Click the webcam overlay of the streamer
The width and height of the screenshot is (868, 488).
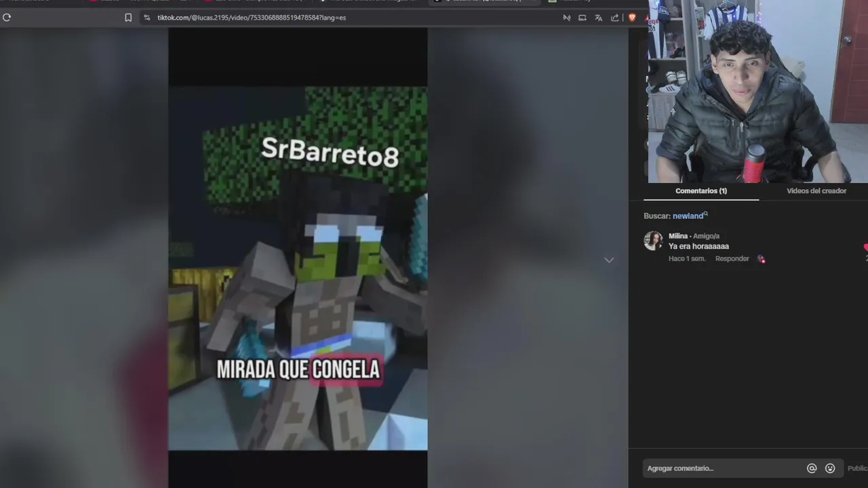tap(758, 91)
